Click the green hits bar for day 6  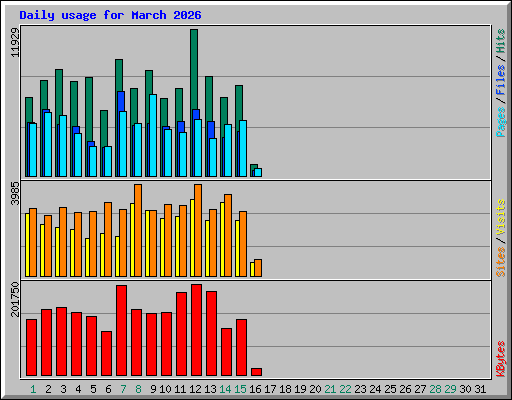[x=104, y=129]
